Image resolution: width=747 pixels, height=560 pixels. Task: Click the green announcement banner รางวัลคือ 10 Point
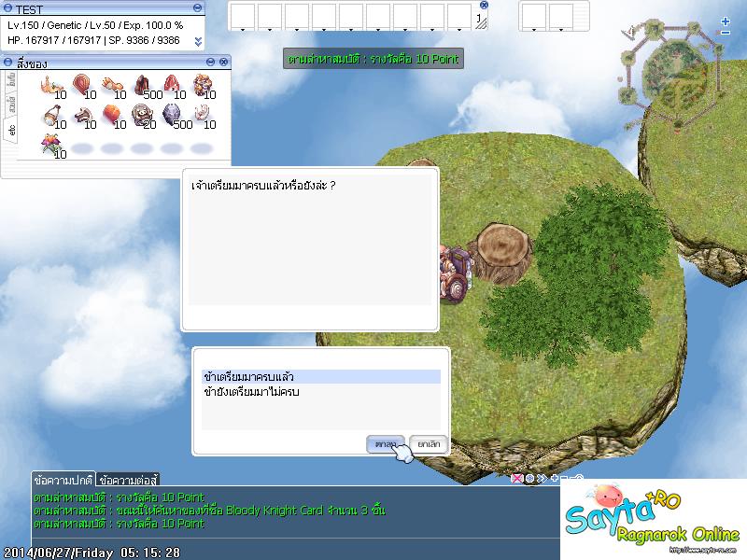point(373,59)
